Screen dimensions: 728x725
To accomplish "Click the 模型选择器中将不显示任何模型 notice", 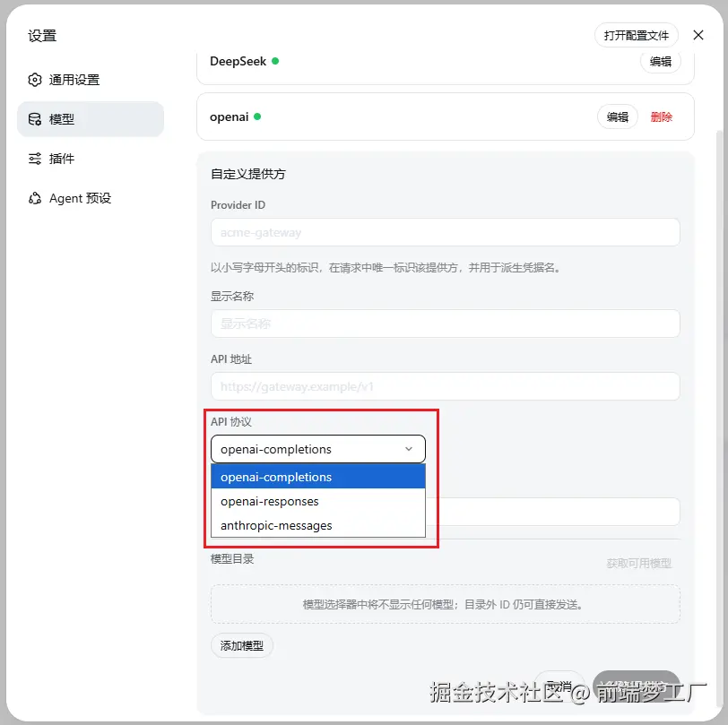I will (444, 604).
